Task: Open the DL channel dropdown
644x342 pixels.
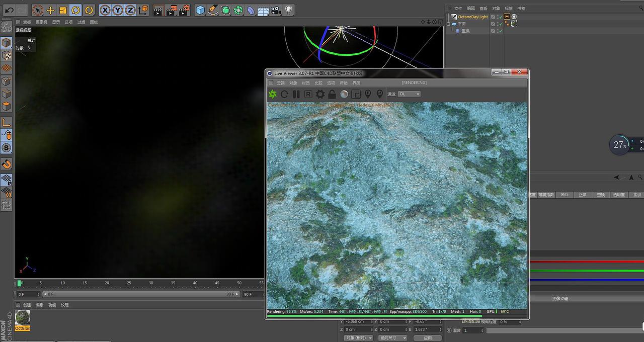Action: [409, 94]
